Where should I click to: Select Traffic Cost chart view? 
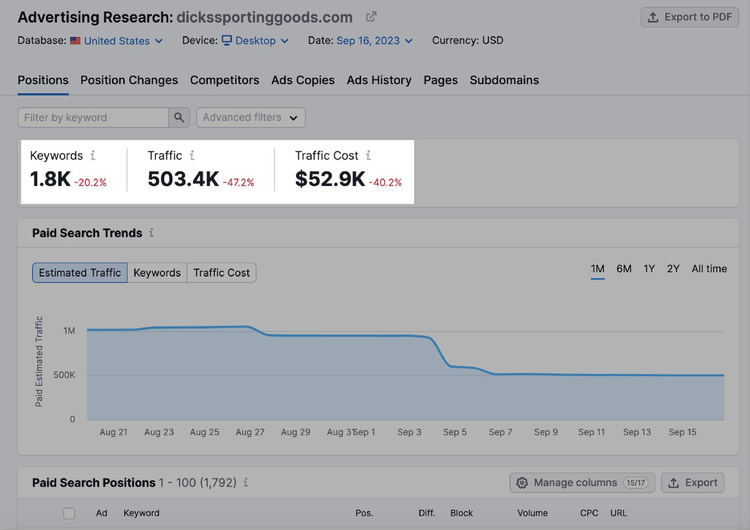221,273
